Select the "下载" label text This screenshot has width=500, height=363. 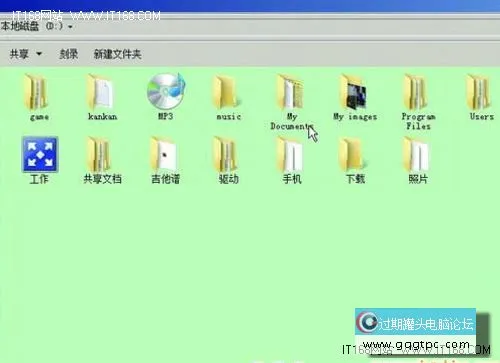coord(355,179)
